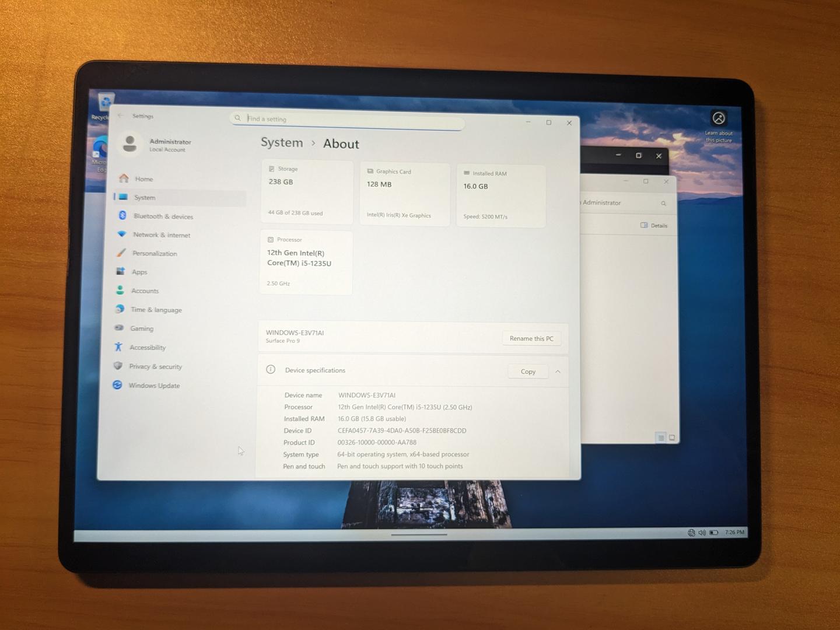Switch Explorer to details list view

click(x=660, y=437)
